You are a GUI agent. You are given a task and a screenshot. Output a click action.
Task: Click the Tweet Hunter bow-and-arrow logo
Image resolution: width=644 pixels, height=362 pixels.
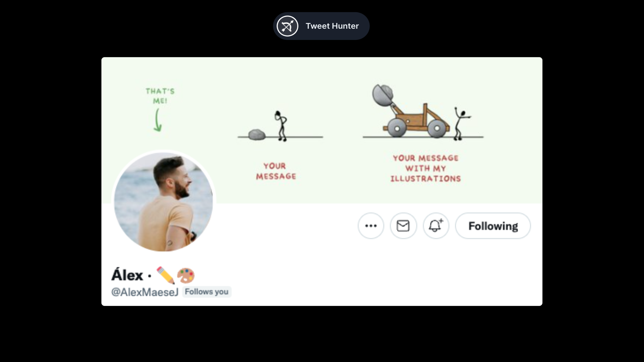click(287, 26)
